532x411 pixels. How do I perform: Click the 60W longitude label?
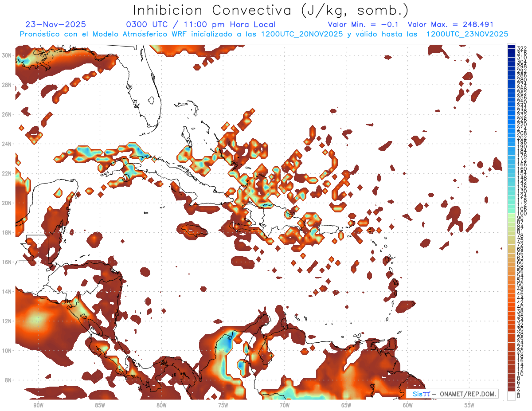[x=408, y=406]
